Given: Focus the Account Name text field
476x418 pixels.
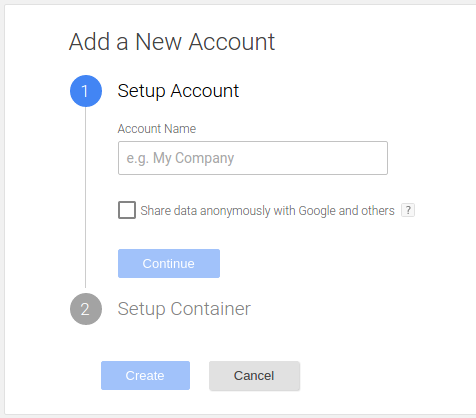Looking at the screenshot, I should coord(253,158).
